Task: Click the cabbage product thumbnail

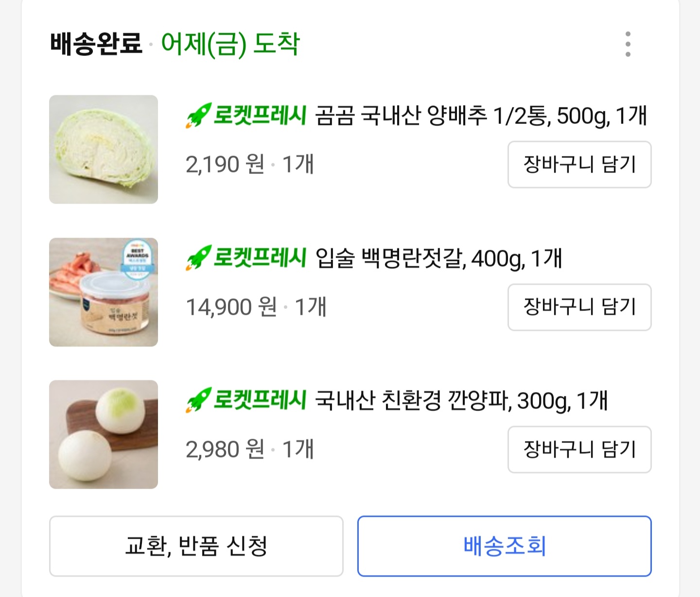Action: click(x=103, y=149)
